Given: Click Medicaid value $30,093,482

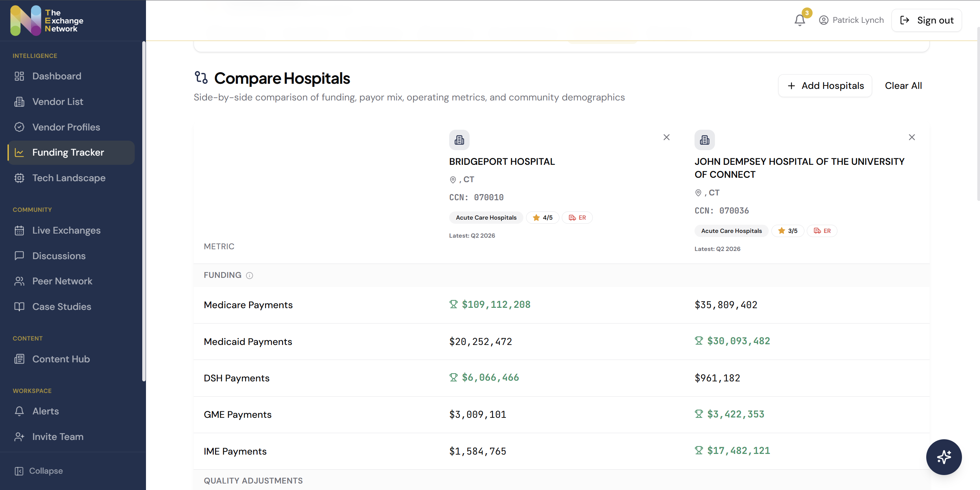Looking at the screenshot, I should pos(738,341).
